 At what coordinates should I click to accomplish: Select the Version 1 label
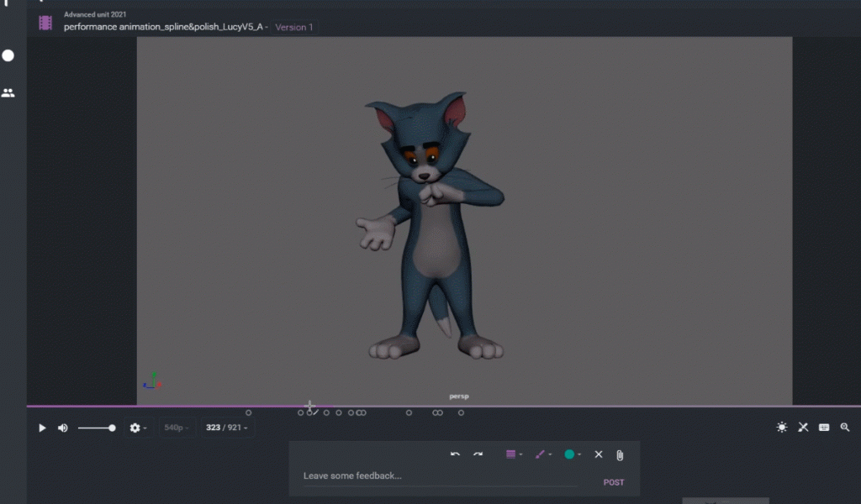[293, 27]
